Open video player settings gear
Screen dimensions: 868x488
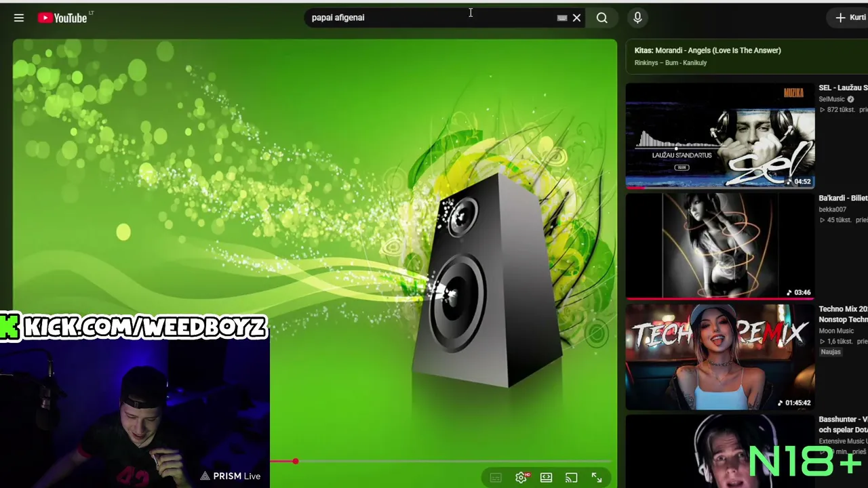(521, 478)
